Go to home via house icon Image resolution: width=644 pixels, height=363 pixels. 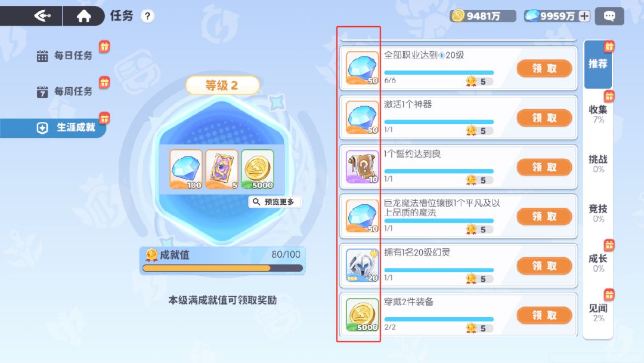pos(84,16)
